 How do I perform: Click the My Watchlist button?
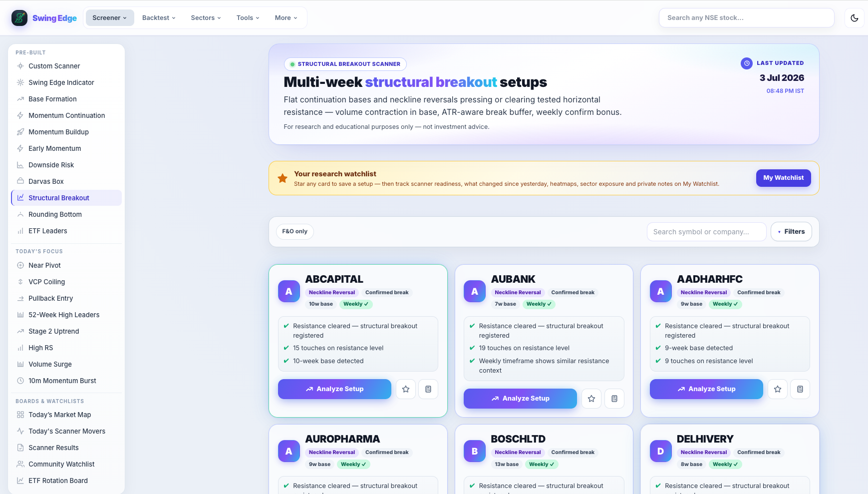783,178
